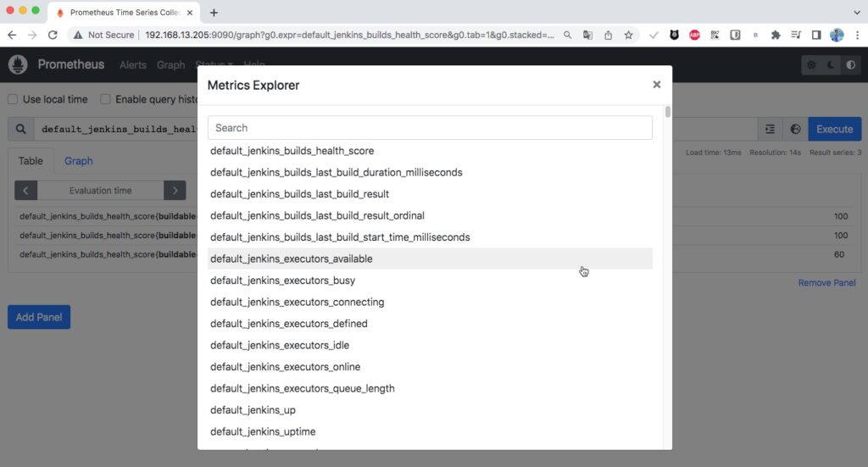Click the Metrics Explorer scrollbar
Screen dimensions: 868x467
coord(668,112)
